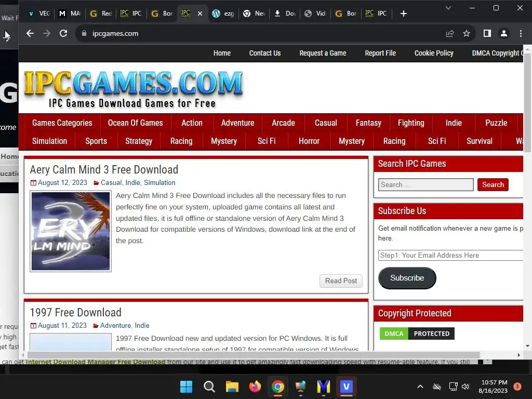Select Fighting category

pos(411,123)
